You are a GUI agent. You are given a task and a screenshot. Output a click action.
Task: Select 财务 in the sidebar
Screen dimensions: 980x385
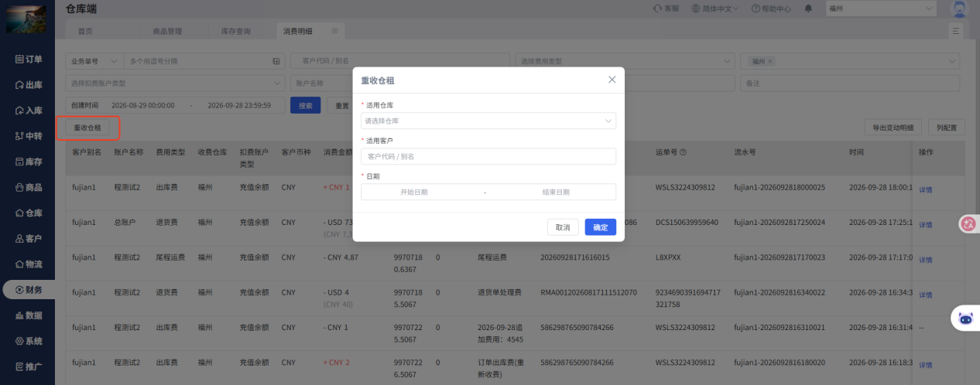[x=29, y=289]
